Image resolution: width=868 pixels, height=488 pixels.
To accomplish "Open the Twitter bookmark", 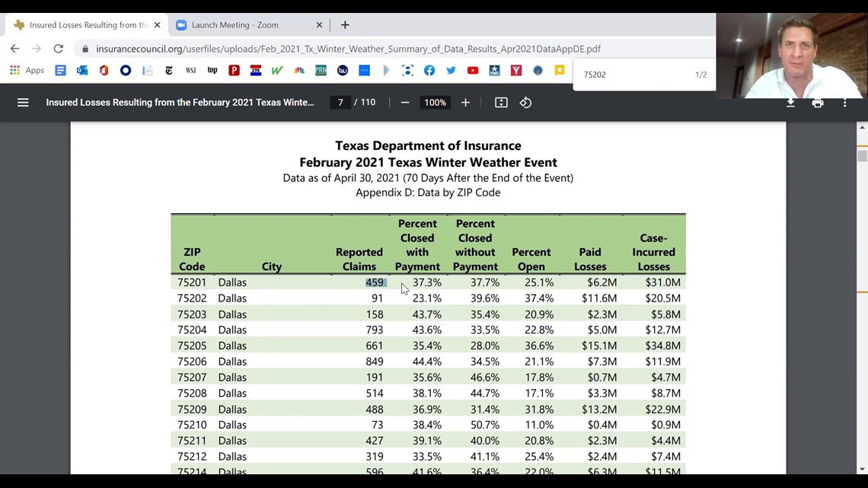I will point(452,70).
